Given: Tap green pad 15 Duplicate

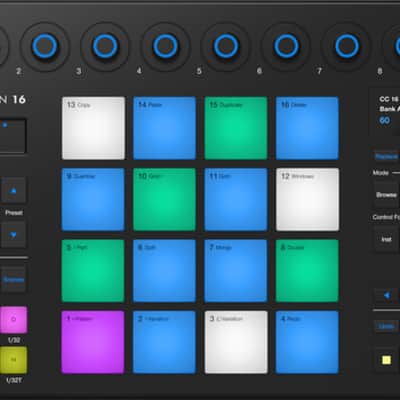Looking at the screenshot, I should point(236,128).
